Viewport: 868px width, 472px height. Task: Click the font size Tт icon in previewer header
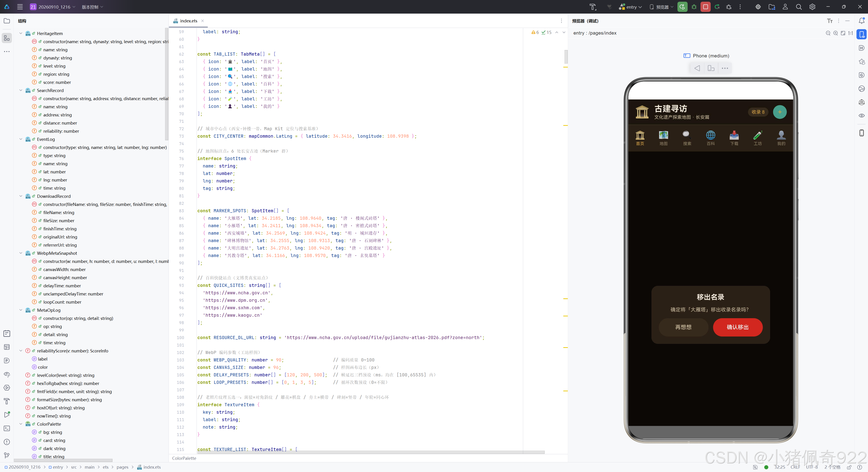pos(830,21)
